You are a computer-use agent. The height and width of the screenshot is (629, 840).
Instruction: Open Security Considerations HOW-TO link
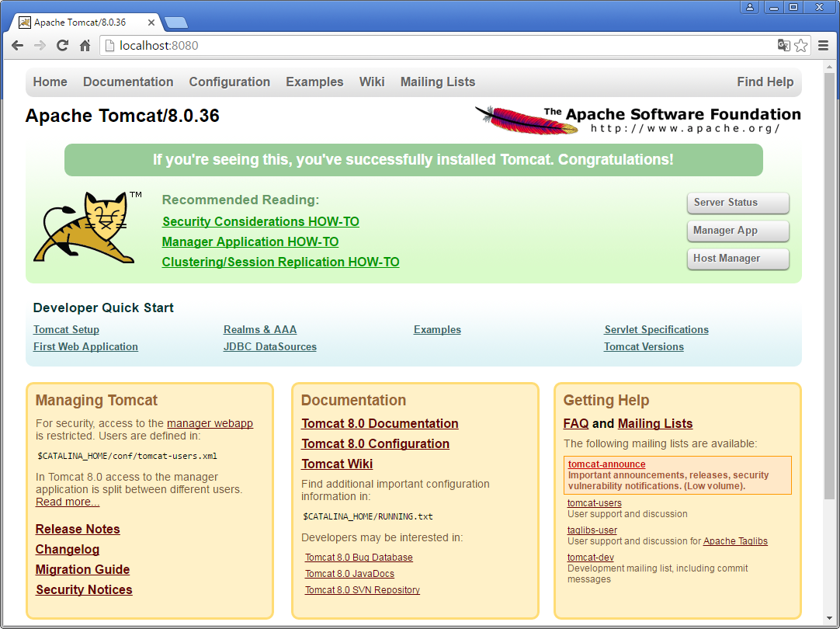pyautogui.click(x=260, y=222)
